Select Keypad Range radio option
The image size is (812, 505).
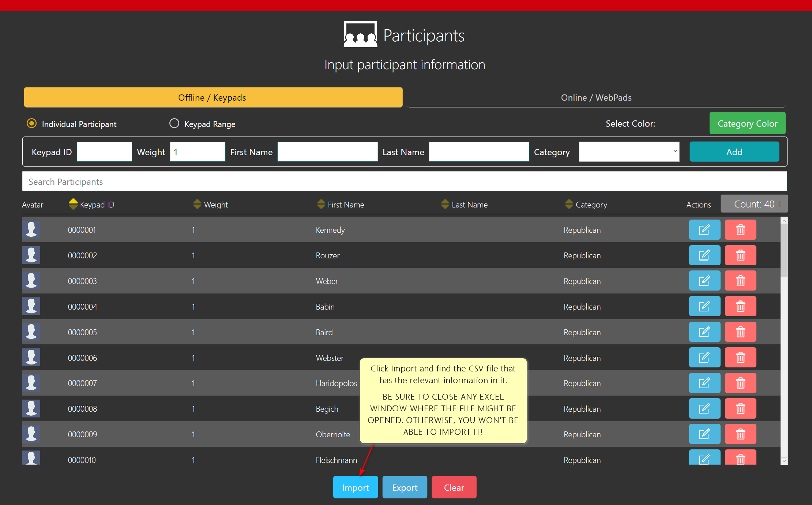coord(174,124)
